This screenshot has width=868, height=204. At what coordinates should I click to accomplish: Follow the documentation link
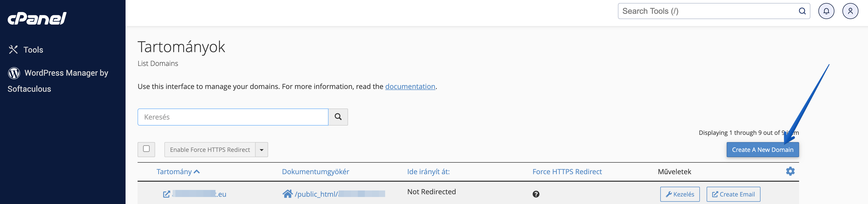tap(410, 86)
